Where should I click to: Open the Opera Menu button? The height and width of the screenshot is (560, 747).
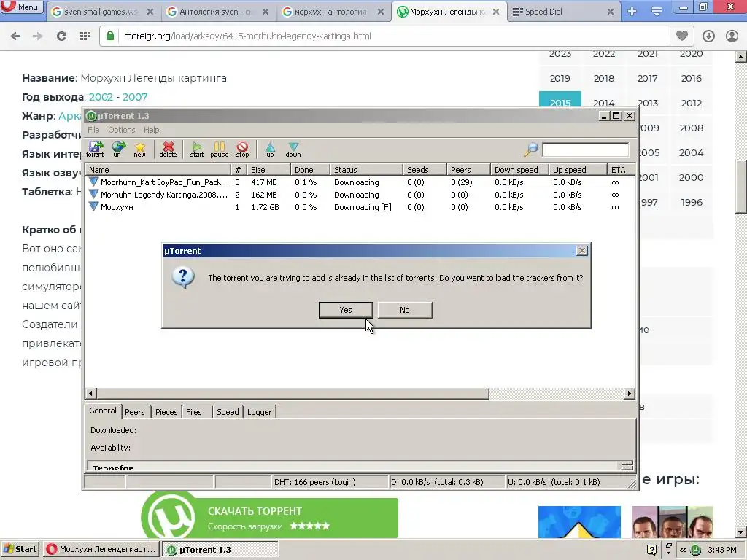click(x=22, y=7)
